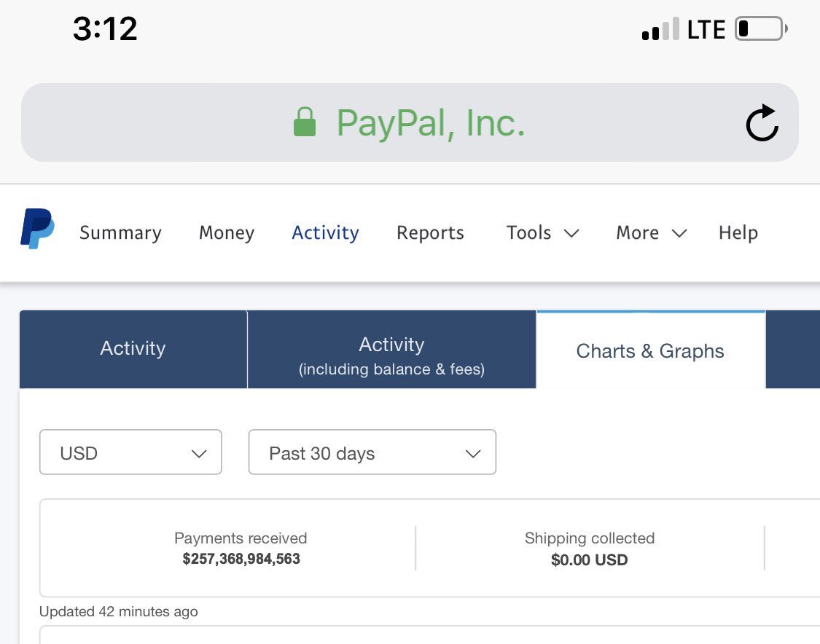The image size is (820, 644).
Task: Switch to Activity including balance & fees tab
Action: (391, 349)
